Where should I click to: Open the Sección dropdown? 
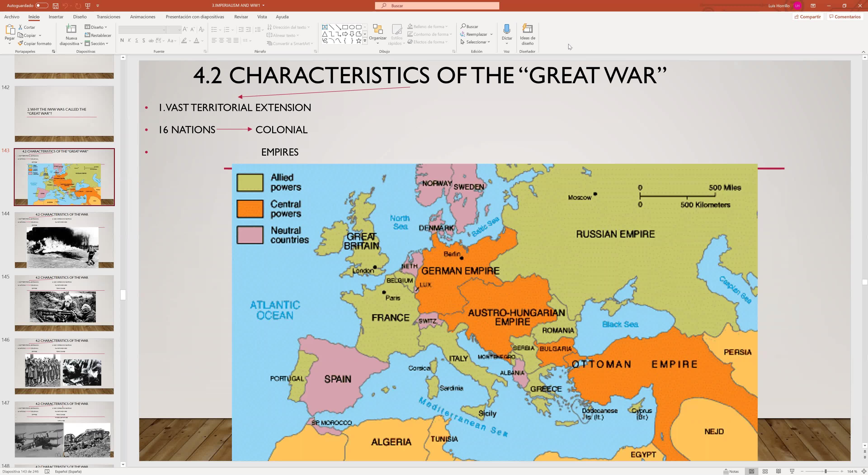click(97, 43)
